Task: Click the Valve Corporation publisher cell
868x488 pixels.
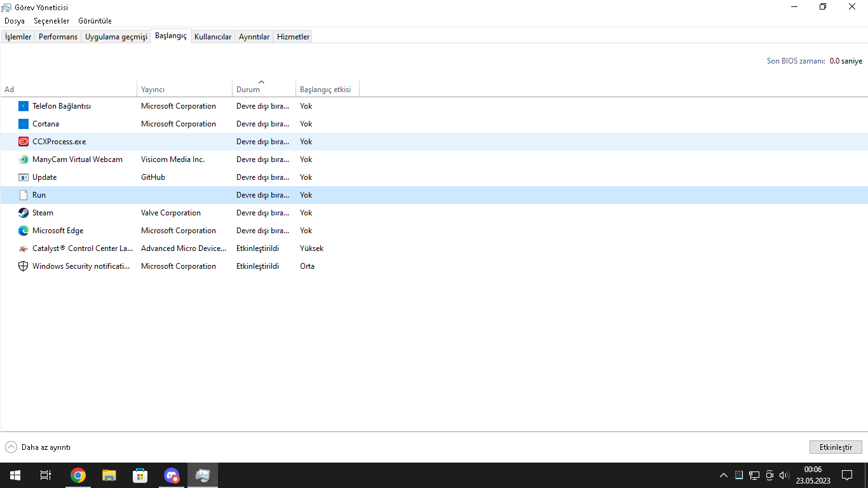Action: (x=171, y=213)
